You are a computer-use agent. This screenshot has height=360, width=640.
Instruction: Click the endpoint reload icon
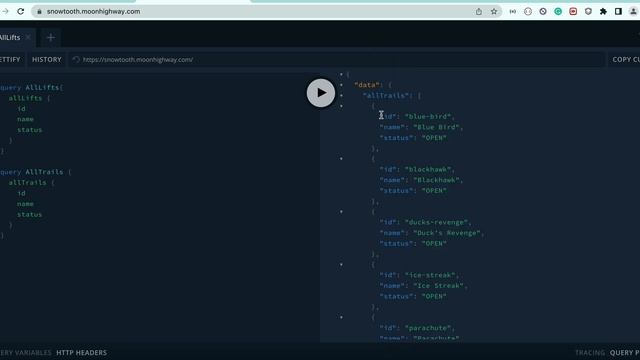click(76, 60)
